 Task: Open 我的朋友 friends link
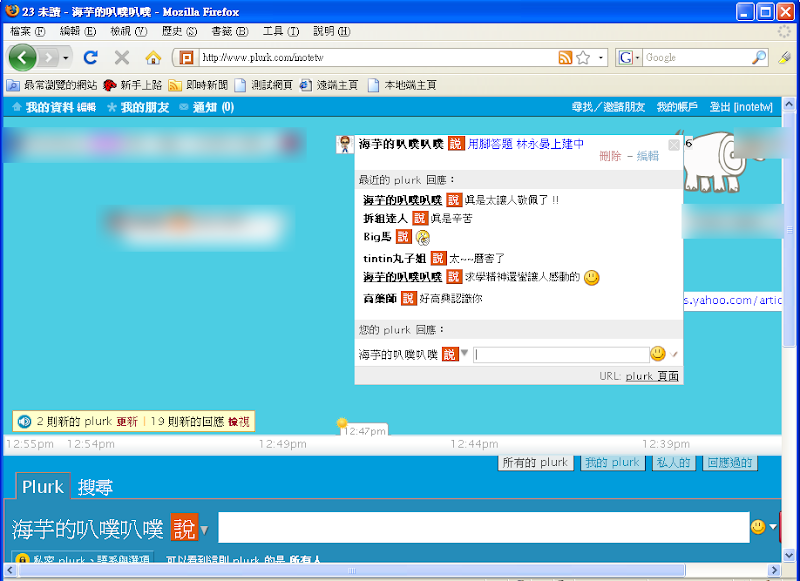[x=144, y=107]
